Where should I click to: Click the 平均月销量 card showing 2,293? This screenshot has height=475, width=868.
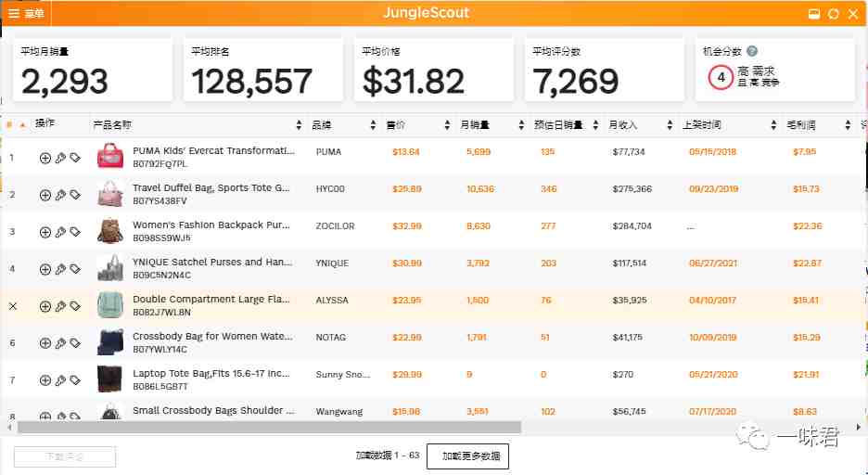point(93,71)
